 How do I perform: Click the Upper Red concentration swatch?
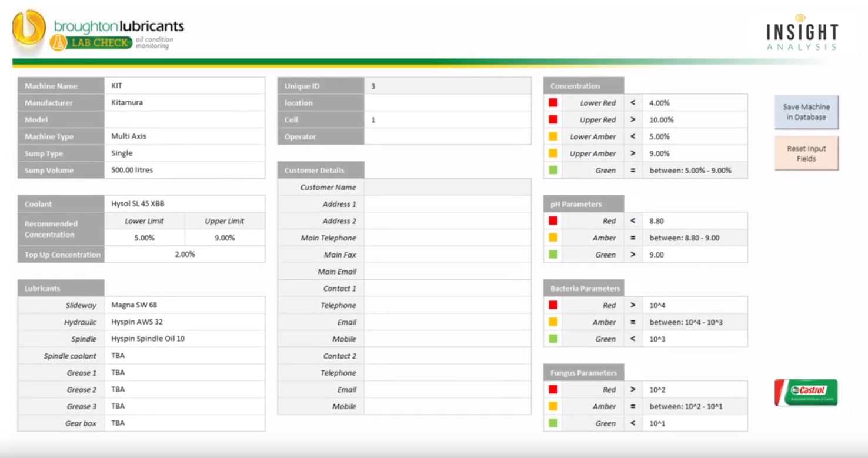pyautogui.click(x=553, y=120)
